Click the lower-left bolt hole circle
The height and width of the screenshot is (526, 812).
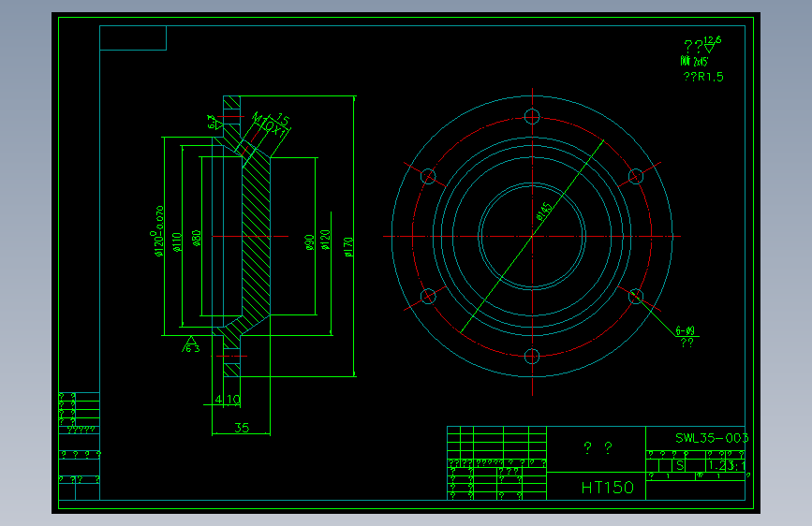tap(428, 297)
